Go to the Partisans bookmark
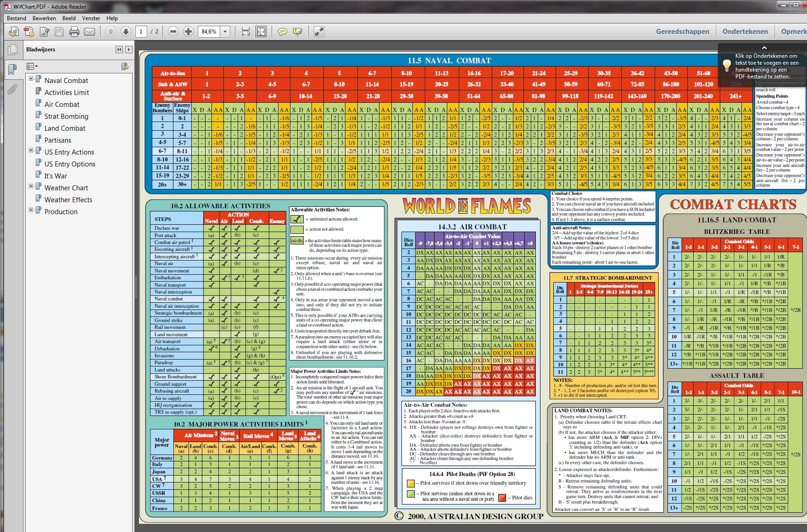Image resolution: width=807 pixels, height=532 pixels. [58, 140]
